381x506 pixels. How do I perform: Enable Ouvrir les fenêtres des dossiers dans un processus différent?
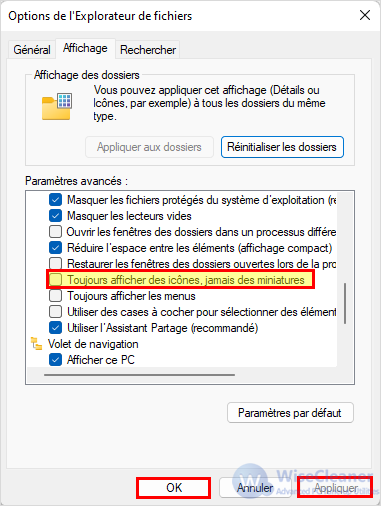click(x=55, y=232)
